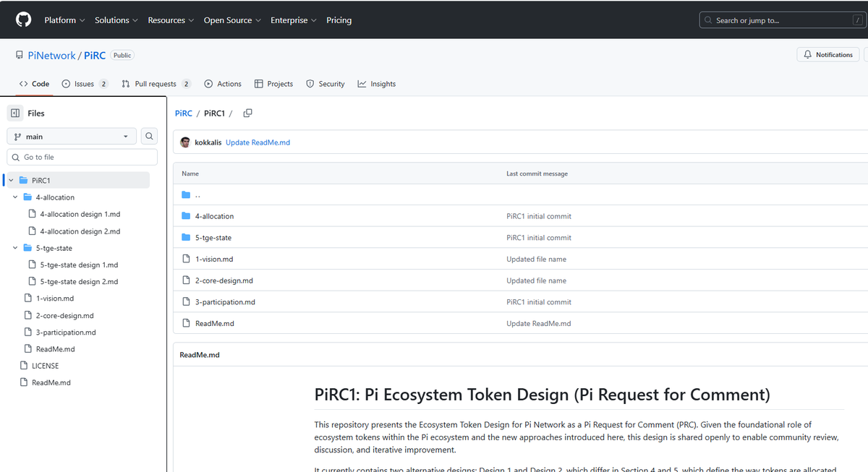Open the Issues tab
This screenshot has width=868, height=472.
tap(85, 84)
